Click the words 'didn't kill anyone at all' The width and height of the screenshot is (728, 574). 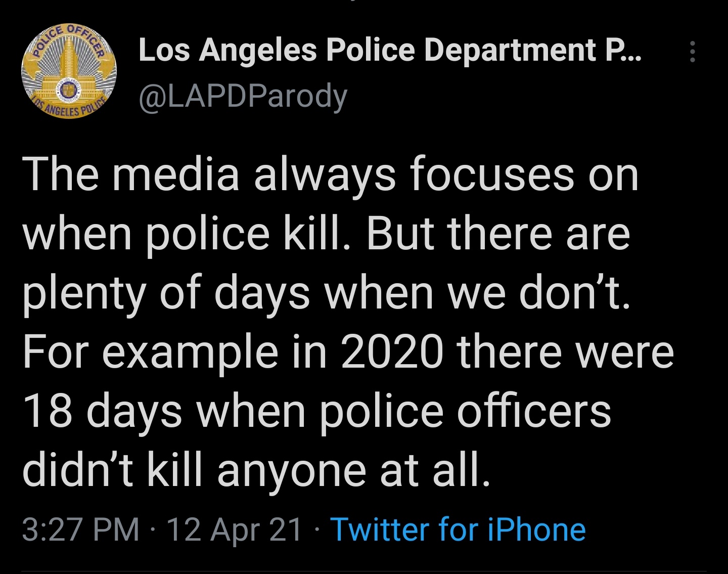(x=256, y=470)
